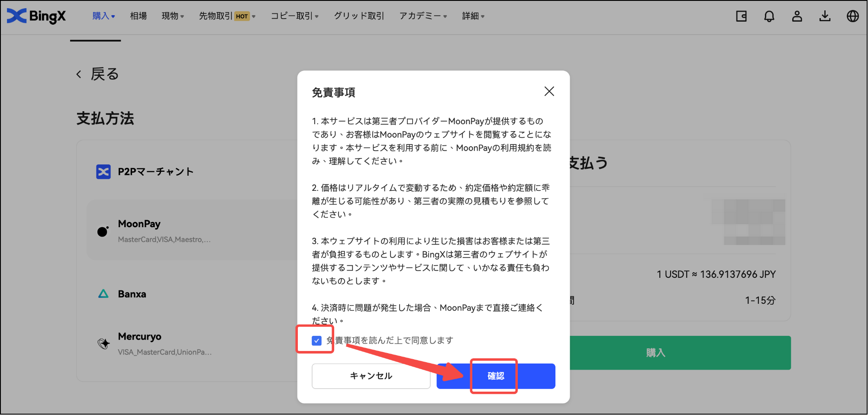Click the 免責事項を読んだ上で同意します label
Image resolution: width=868 pixels, height=415 pixels.
pos(390,341)
